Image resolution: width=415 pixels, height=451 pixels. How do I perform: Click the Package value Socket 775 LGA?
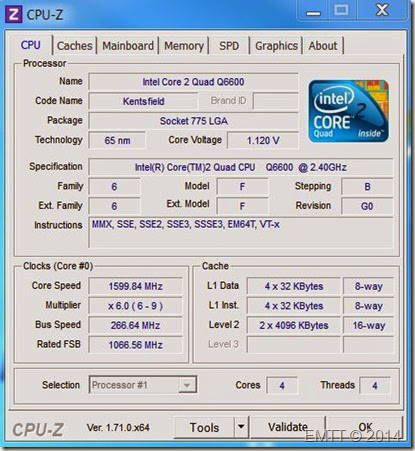tap(193, 121)
